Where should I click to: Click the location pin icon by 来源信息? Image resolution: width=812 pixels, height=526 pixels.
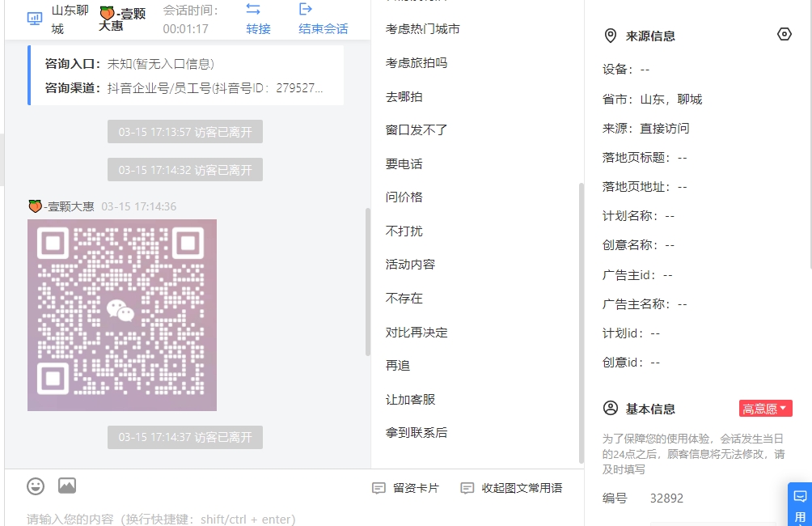[611, 36]
